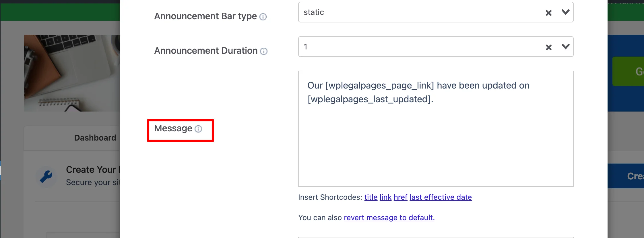The image size is (644, 238).
Task: Clear the Announcement Duration value with the X icon
Action: (x=548, y=47)
